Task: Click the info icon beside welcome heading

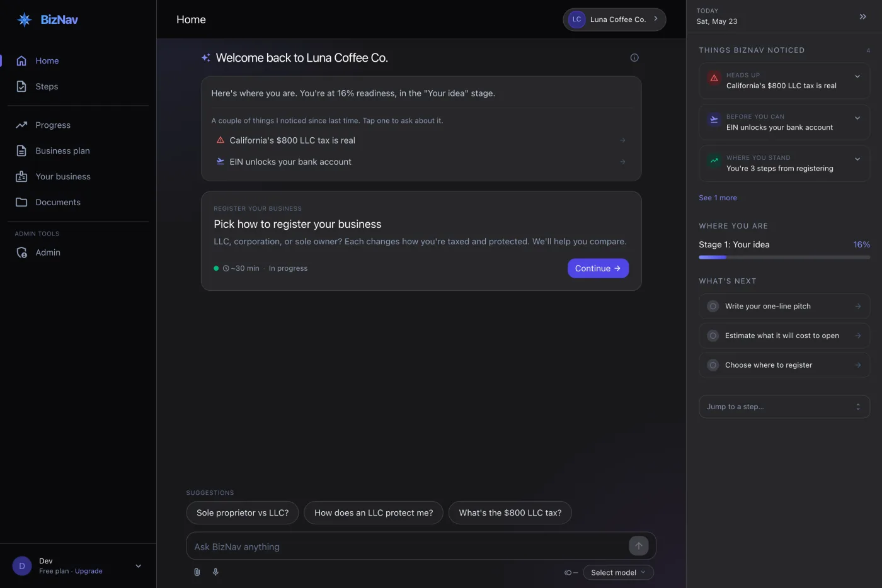Action: (x=634, y=57)
